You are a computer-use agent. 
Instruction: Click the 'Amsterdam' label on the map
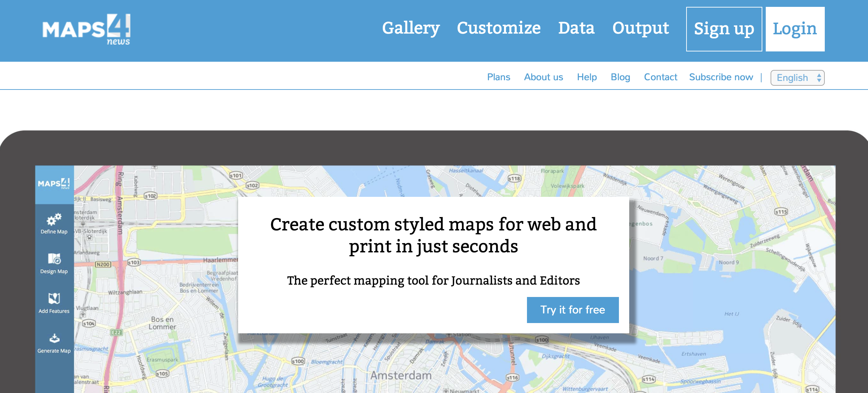pos(401,375)
